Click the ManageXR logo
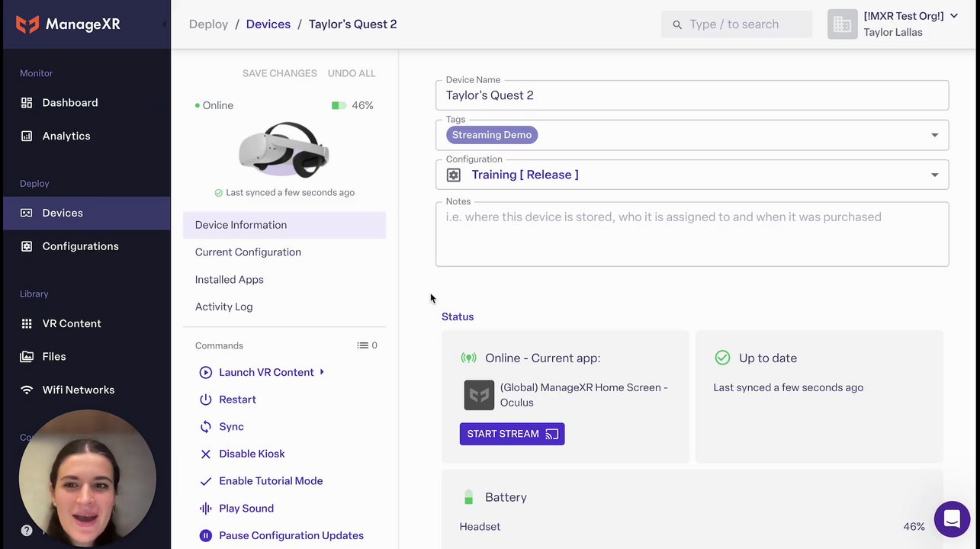The width and height of the screenshot is (980, 549). 68,24
